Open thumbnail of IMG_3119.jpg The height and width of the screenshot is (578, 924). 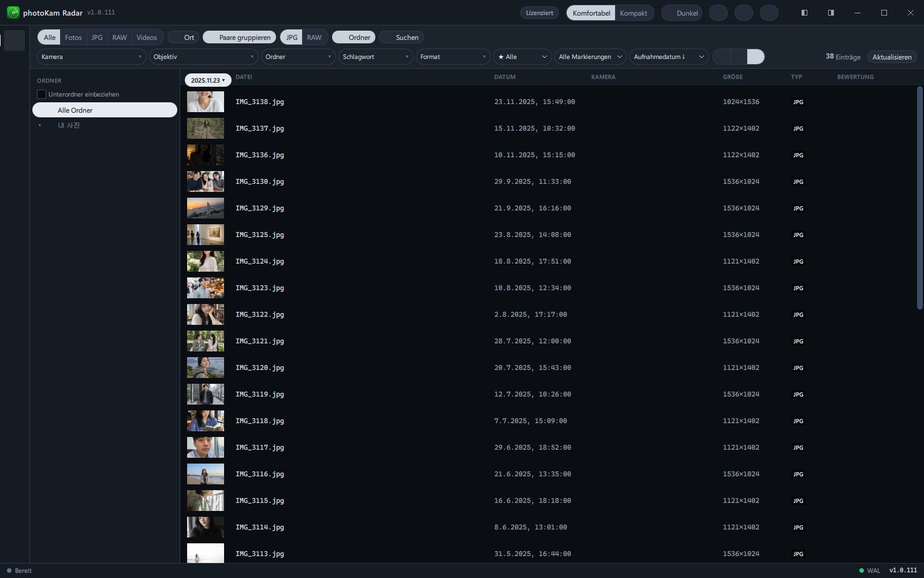tap(206, 394)
